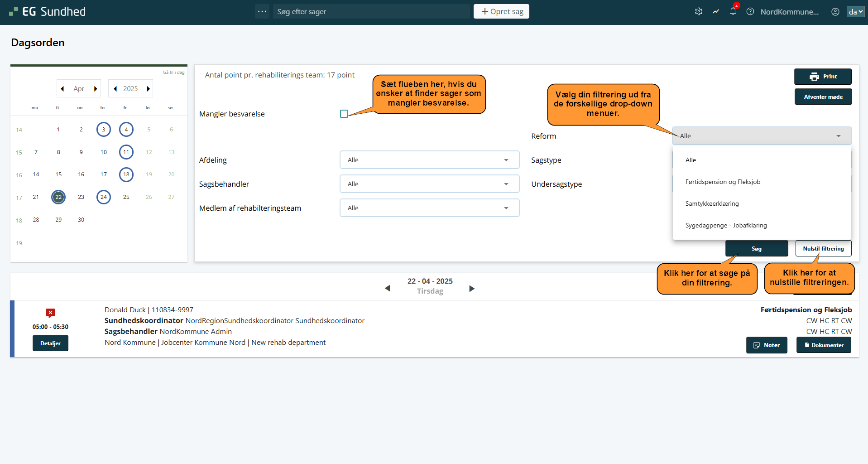The width and height of the screenshot is (868, 464).
Task: Expand Medlem af rehabilteringsteam dropdown
Action: tap(429, 208)
